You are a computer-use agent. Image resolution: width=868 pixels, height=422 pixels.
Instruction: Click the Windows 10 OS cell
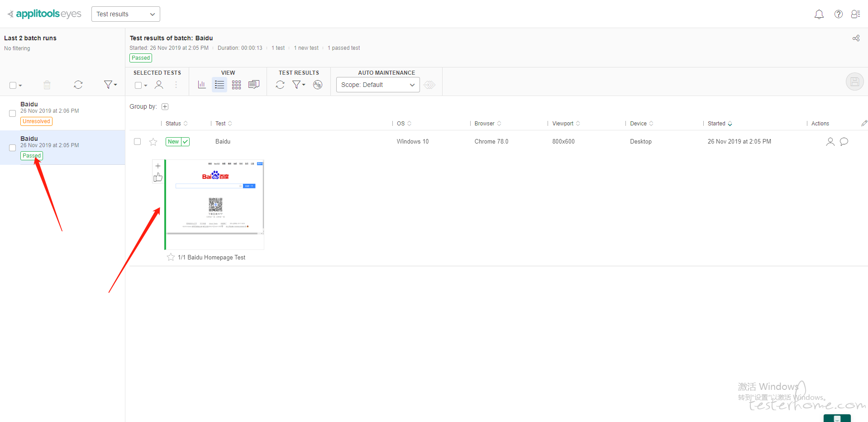pos(413,142)
